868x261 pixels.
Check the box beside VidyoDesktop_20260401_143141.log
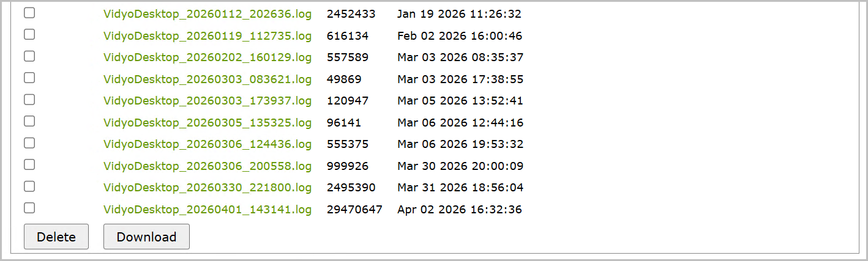(29, 208)
